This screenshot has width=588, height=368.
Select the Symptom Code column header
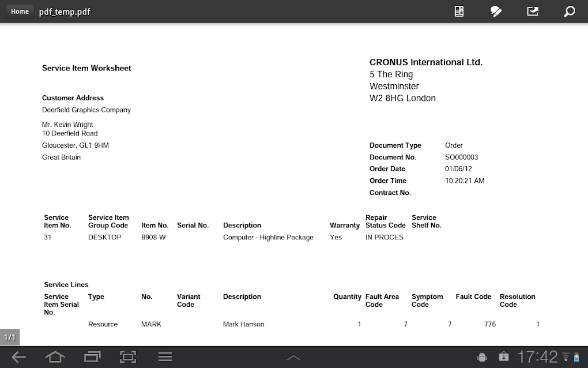(427, 301)
